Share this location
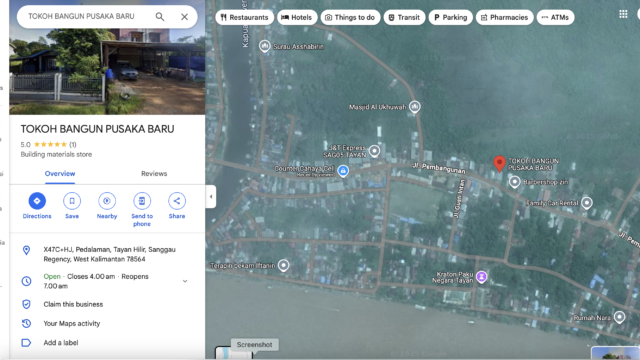Image resolution: width=640 pixels, height=360 pixels. [x=177, y=206]
